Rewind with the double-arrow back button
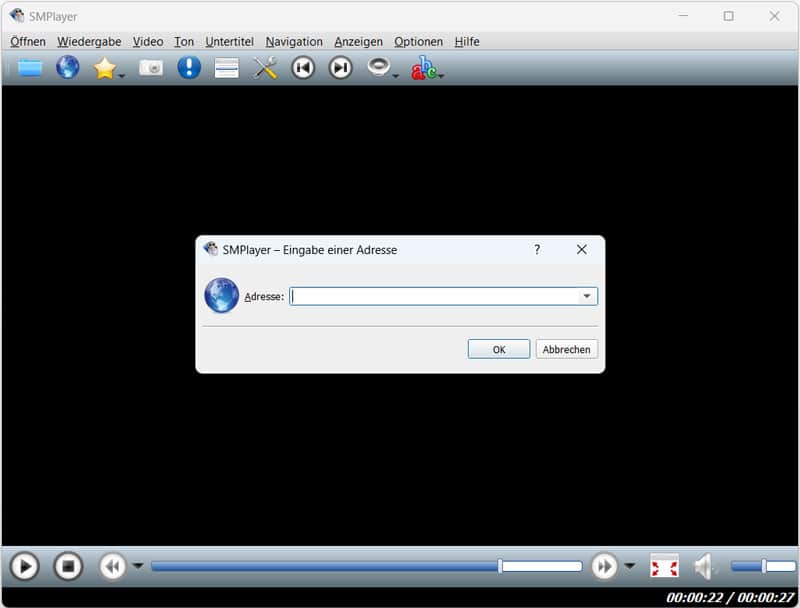The height and width of the screenshot is (608, 800). 112,566
